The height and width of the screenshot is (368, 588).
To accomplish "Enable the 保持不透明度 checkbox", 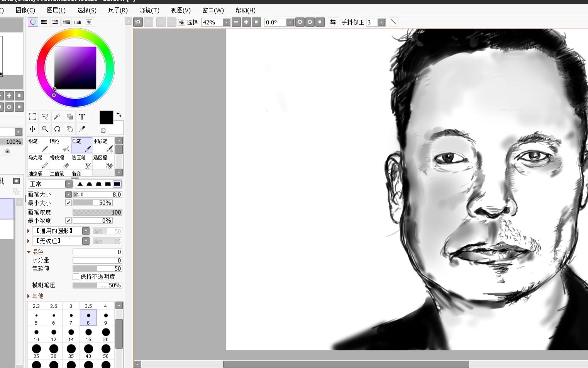I will (76, 277).
